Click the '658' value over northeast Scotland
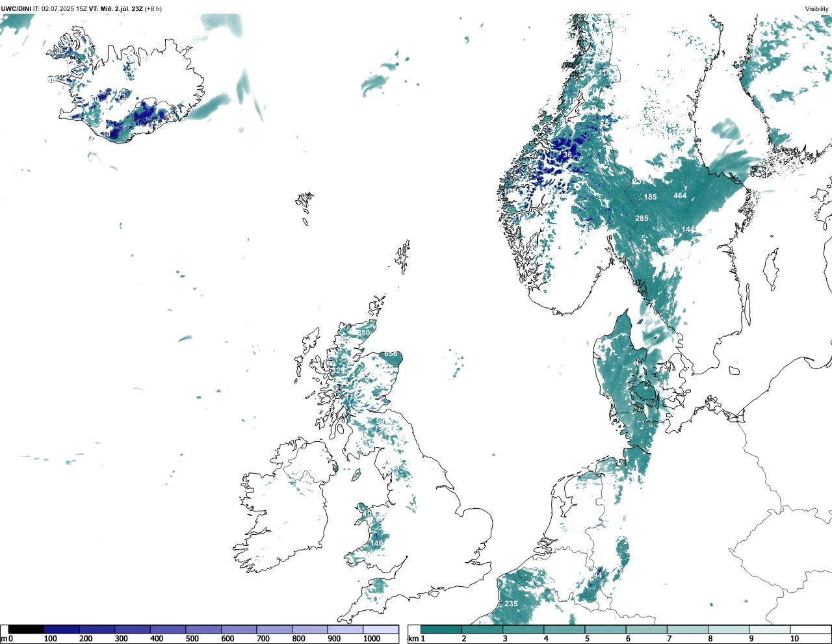Screen dimensions: 832x644 click(x=391, y=354)
